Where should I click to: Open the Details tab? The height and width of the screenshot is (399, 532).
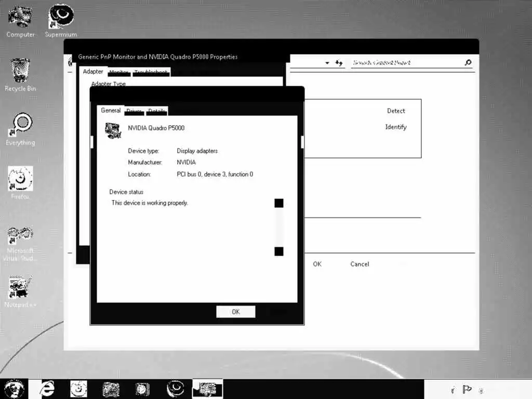pos(157,111)
